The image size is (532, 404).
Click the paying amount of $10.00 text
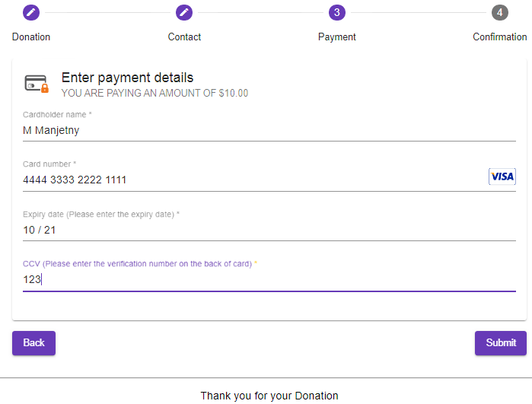pyautogui.click(x=155, y=94)
